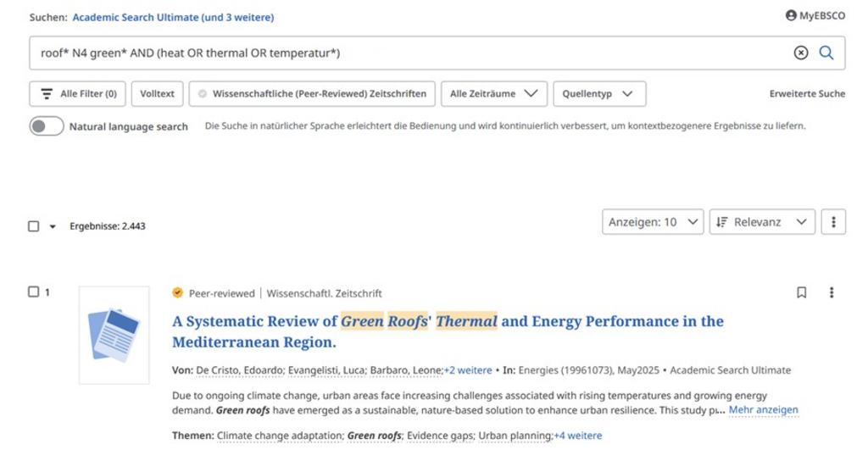This screenshot has width=868, height=461.
Task: Open the Alle Filter panel
Action: 78,94
